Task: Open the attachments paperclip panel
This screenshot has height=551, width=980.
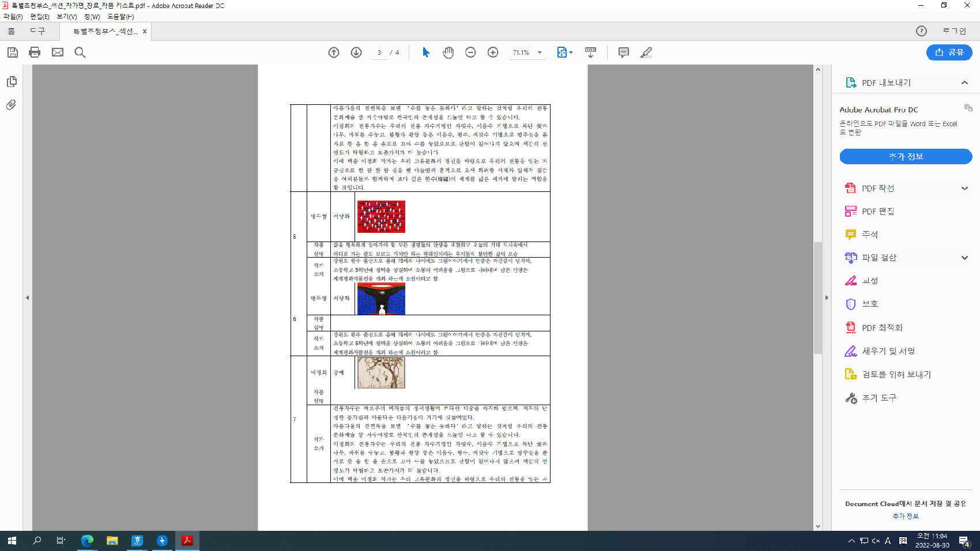Action: pyautogui.click(x=11, y=105)
